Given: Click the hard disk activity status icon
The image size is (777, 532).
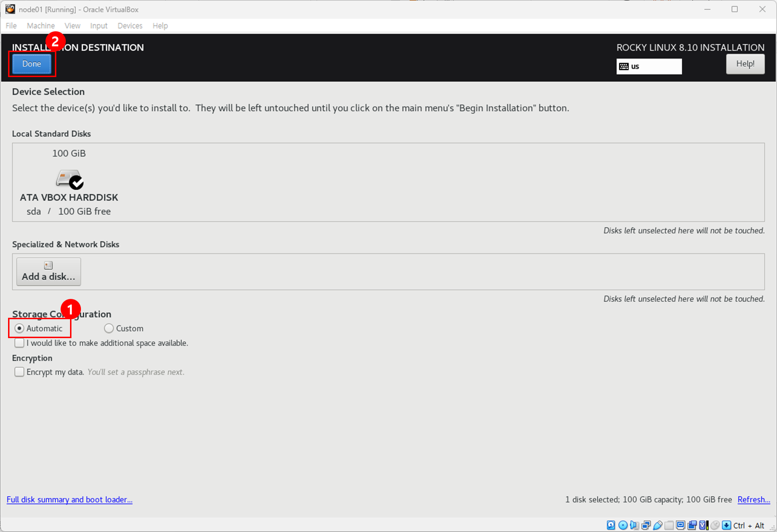Looking at the screenshot, I should pyautogui.click(x=611, y=525).
